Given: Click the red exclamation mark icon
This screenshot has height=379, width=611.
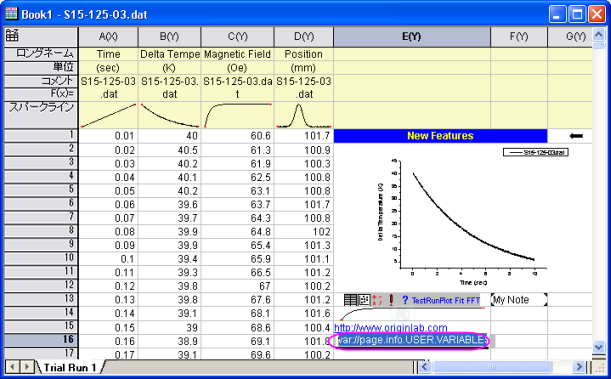Looking at the screenshot, I should tap(391, 300).
